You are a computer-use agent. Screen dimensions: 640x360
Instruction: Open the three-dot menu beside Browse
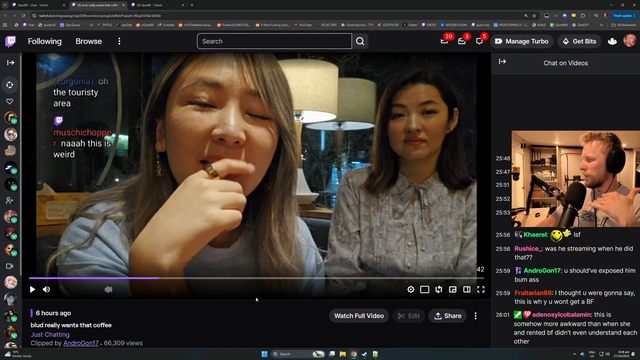[119, 41]
